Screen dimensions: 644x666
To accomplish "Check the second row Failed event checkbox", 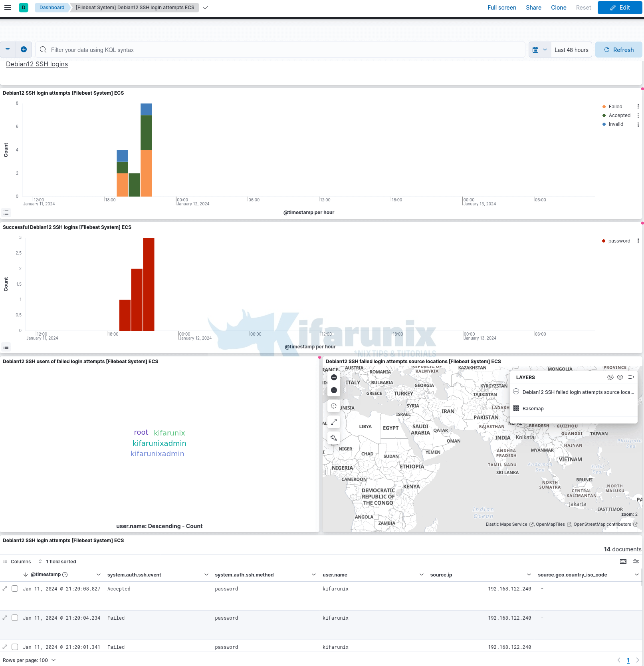I will [15, 618].
